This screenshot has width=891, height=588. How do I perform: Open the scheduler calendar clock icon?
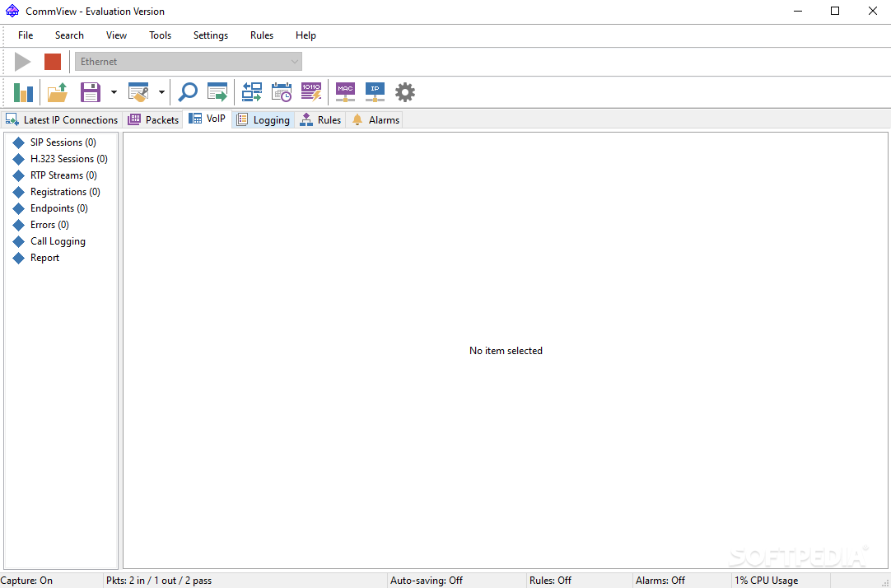(282, 92)
